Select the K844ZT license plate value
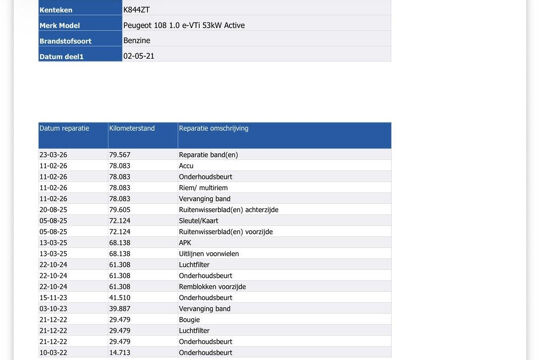 tap(136, 10)
